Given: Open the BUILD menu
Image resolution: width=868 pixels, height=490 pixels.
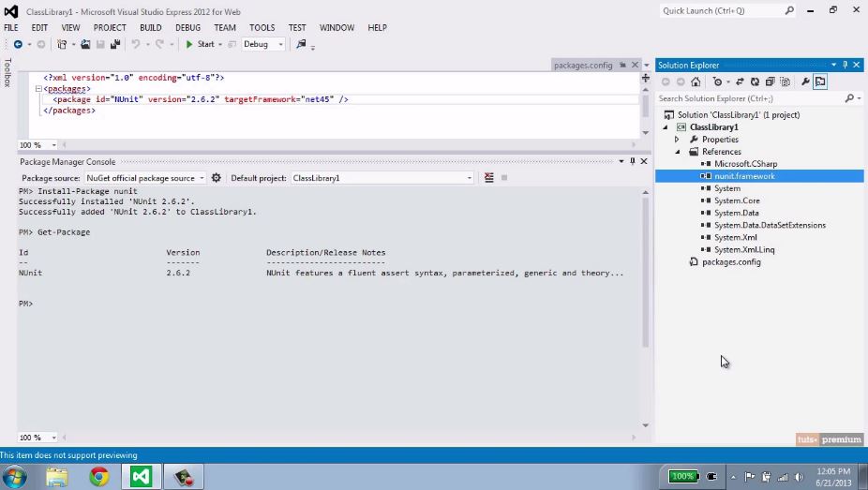Looking at the screenshot, I should pos(151,27).
